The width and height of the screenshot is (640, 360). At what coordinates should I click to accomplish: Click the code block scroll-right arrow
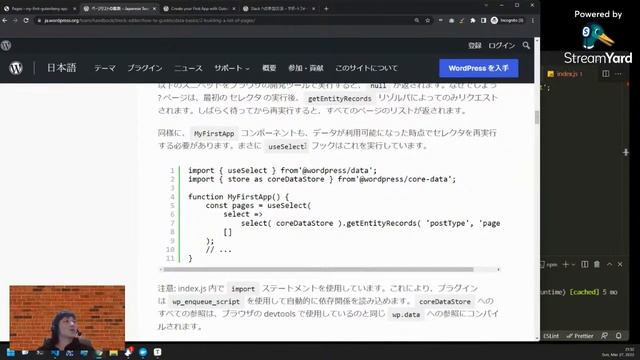498,269
